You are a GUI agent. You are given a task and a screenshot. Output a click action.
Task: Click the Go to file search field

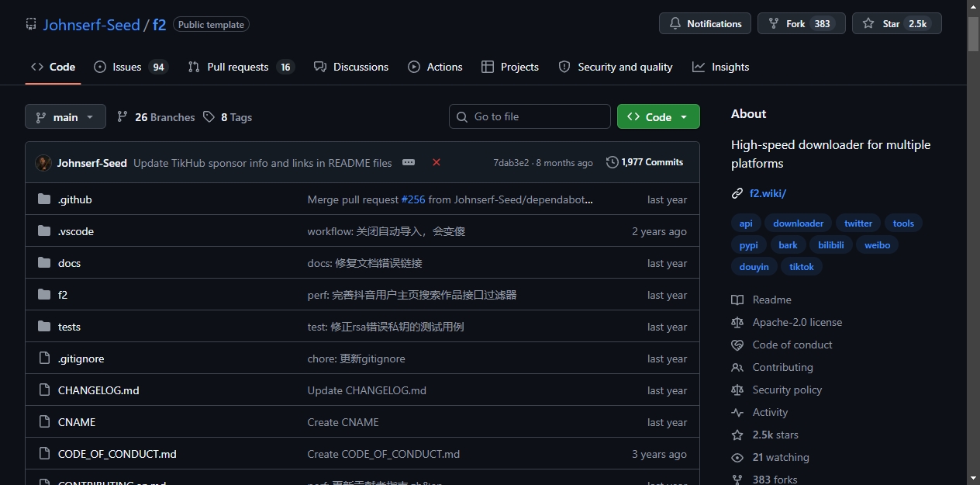click(530, 116)
